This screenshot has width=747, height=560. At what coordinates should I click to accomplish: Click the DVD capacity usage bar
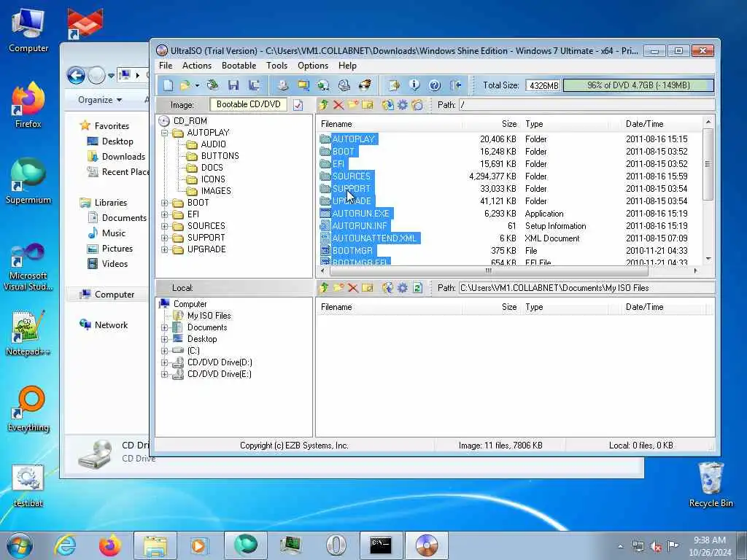point(638,85)
